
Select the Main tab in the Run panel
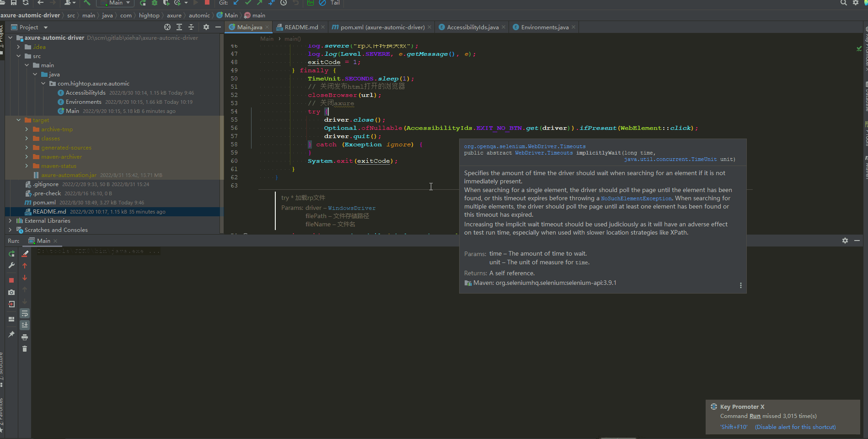[x=43, y=241]
